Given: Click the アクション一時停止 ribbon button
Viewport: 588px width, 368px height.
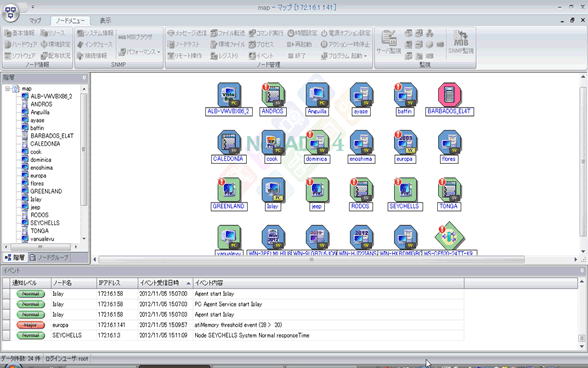Looking at the screenshot, I should pos(345,44).
